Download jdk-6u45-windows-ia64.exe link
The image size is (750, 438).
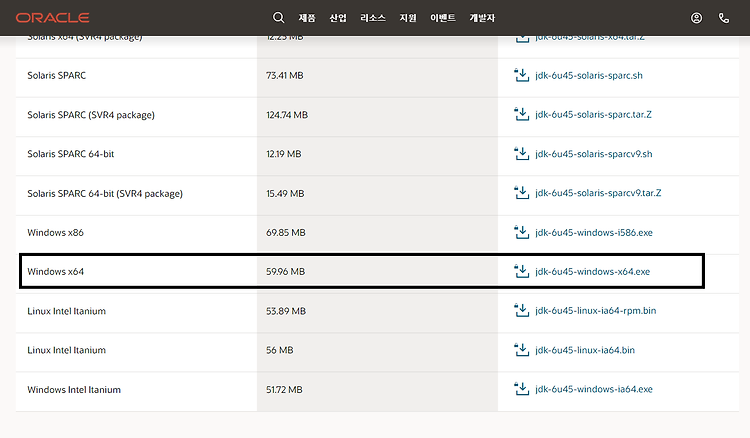(x=594, y=389)
